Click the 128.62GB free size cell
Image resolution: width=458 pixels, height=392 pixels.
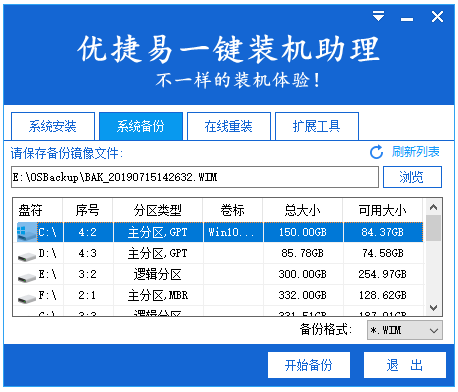pyautogui.click(x=383, y=295)
